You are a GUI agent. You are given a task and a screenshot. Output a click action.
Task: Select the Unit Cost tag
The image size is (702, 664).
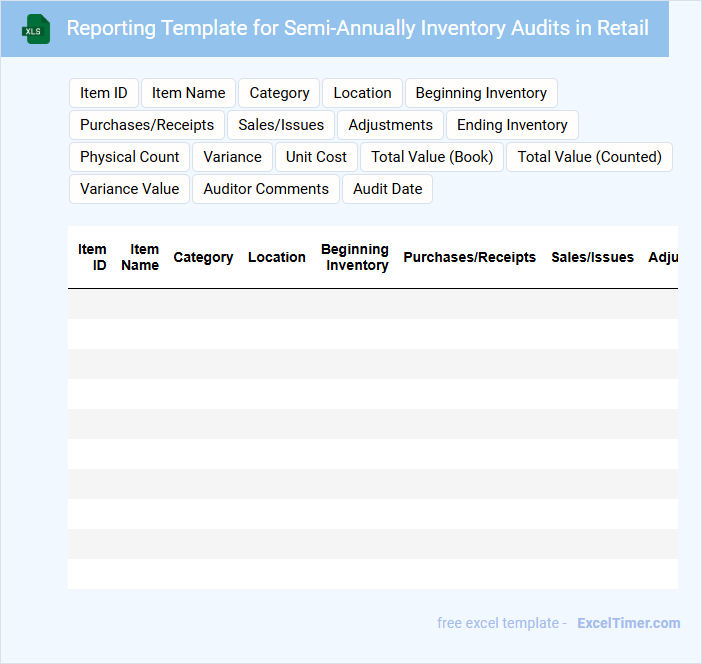[316, 157]
